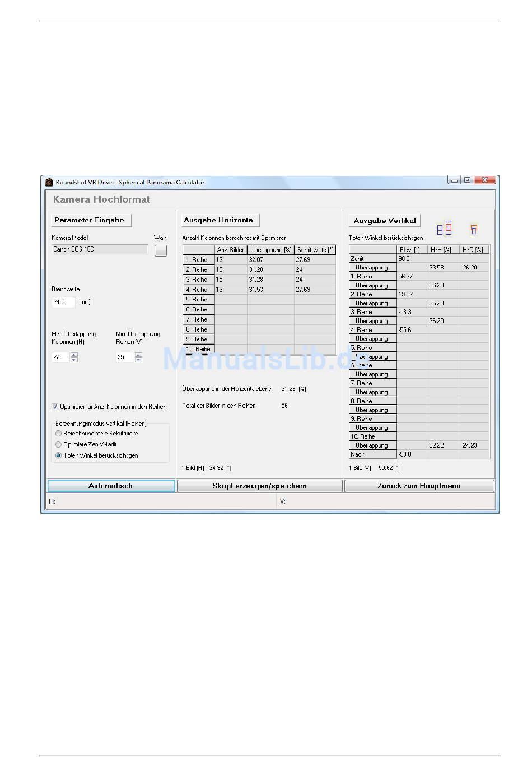This screenshot has width=532, height=777.
Task: Select Berechnung feste Schrittweite radio button
Action: pyautogui.click(x=58, y=434)
